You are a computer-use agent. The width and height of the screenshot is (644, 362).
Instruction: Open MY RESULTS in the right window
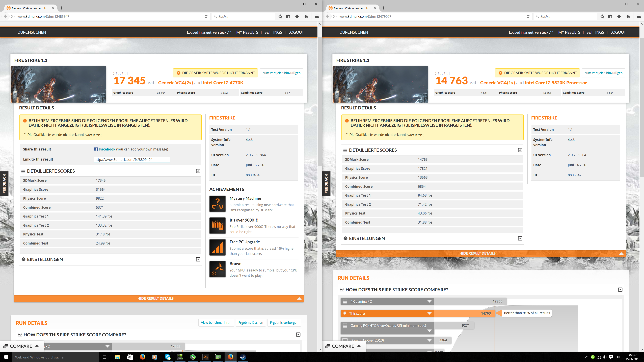(x=569, y=32)
